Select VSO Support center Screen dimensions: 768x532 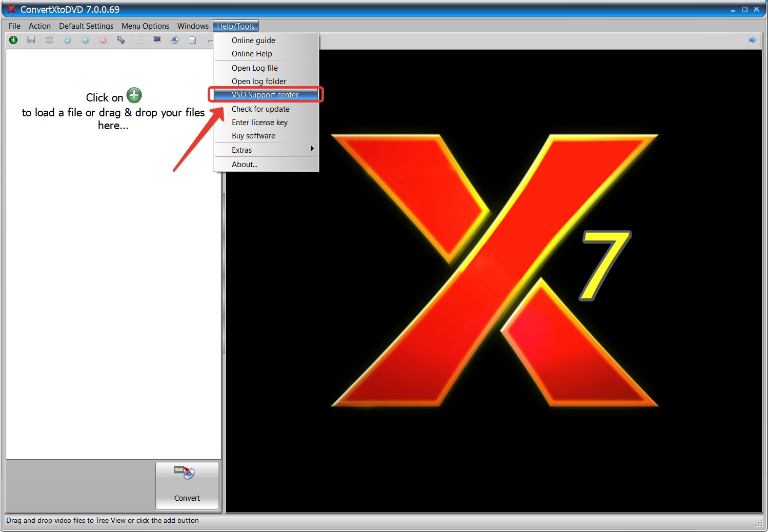point(266,95)
